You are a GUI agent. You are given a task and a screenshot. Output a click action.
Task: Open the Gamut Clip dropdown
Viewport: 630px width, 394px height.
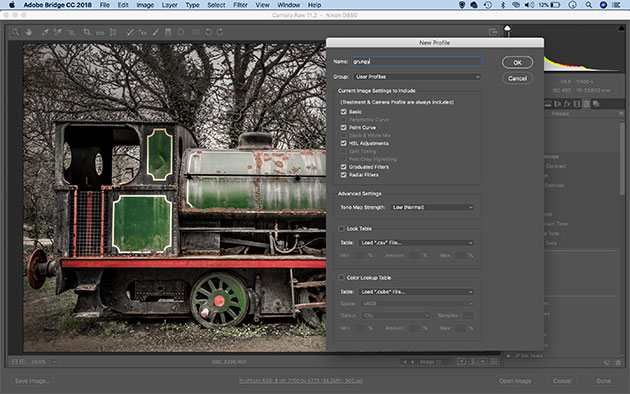point(395,316)
